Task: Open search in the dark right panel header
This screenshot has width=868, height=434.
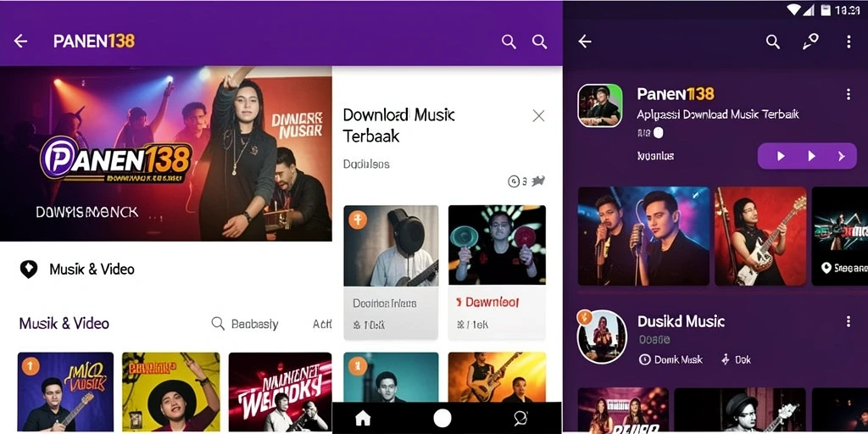Action: click(773, 42)
